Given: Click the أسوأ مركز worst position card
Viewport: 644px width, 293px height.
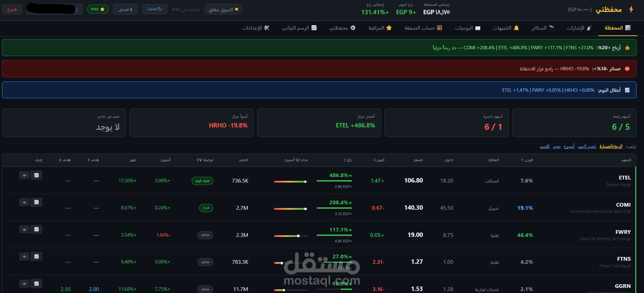Looking at the screenshot, I should (192, 123).
